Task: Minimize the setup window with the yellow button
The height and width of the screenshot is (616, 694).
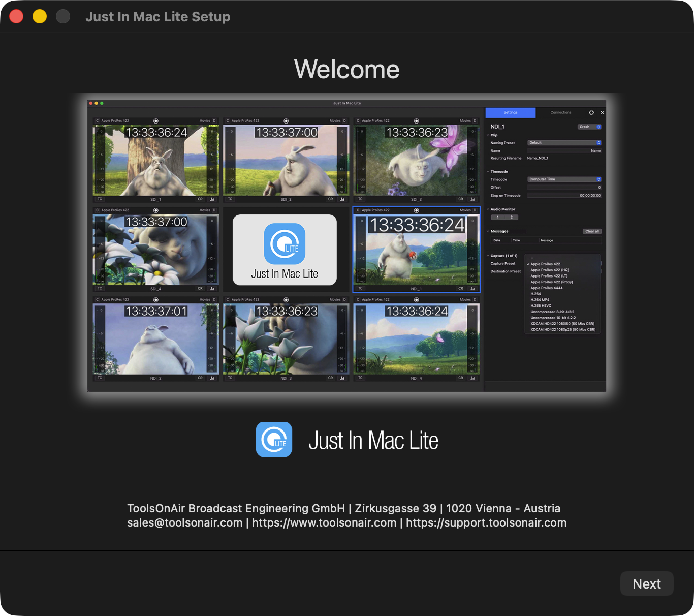Action: tap(40, 16)
